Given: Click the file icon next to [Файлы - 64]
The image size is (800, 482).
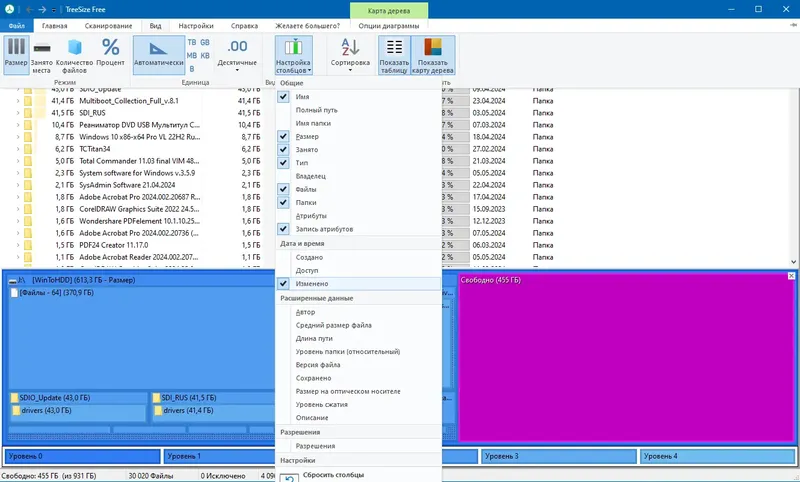Looking at the screenshot, I should (14, 293).
